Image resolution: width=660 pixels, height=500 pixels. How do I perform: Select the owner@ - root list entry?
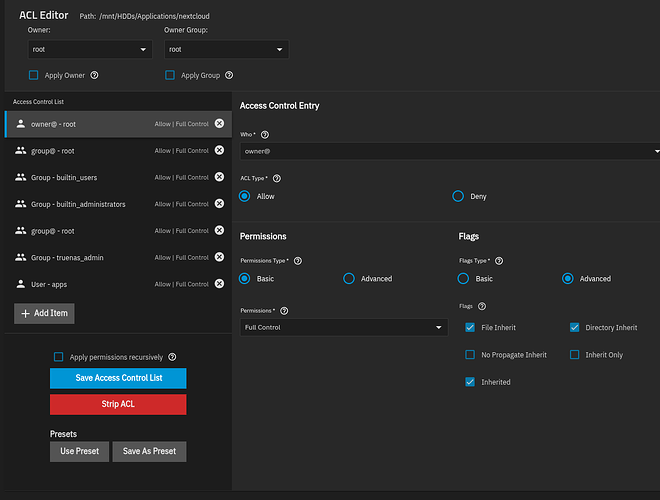pyautogui.click(x=118, y=124)
